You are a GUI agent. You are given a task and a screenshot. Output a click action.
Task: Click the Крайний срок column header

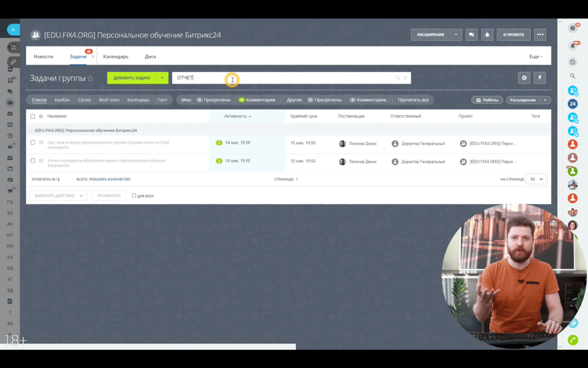click(304, 116)
